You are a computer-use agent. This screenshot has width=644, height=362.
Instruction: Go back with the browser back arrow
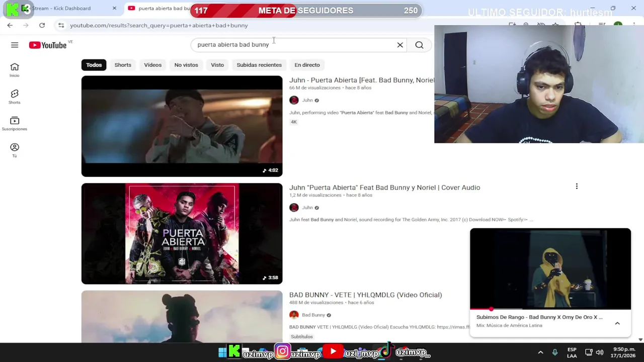click(10, 25)
